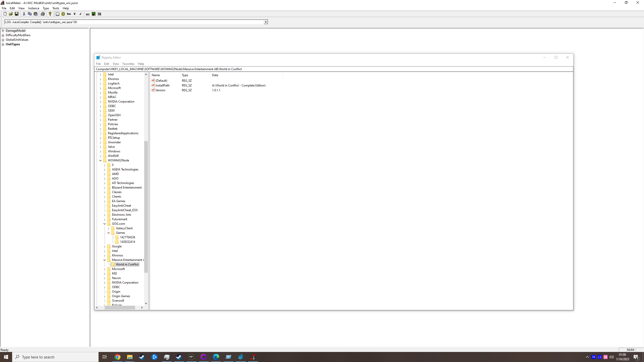The image size is (644, 362).
Task: Click the Copy icon in JuiceMaker toolbar
Action: (30, 14)
